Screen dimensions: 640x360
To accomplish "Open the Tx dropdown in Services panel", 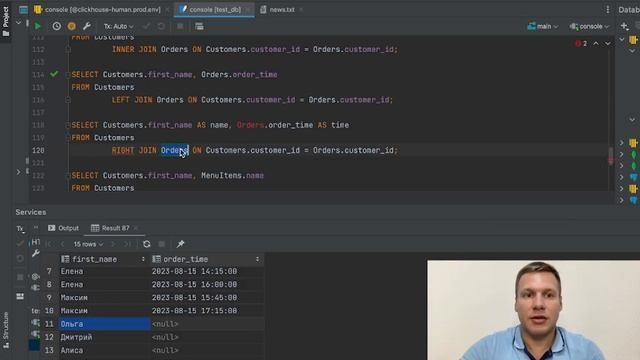I will [20, 229].
